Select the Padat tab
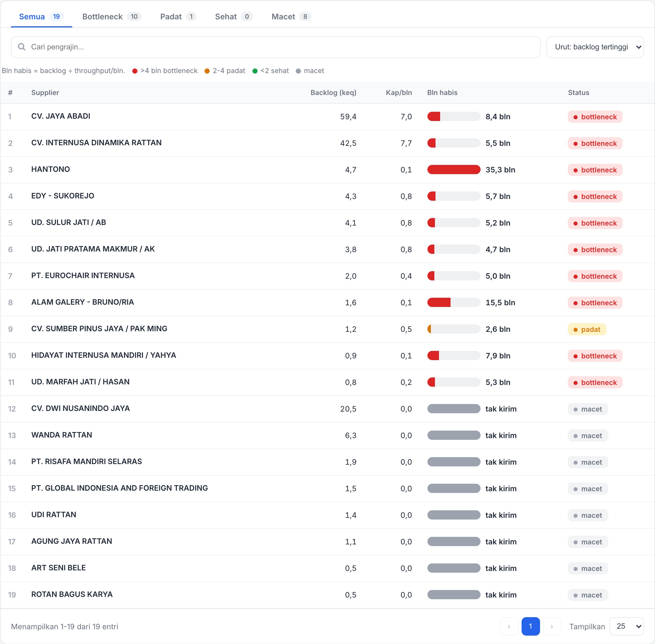This screenshot has width=655, height=644. [x=178, y=16]
